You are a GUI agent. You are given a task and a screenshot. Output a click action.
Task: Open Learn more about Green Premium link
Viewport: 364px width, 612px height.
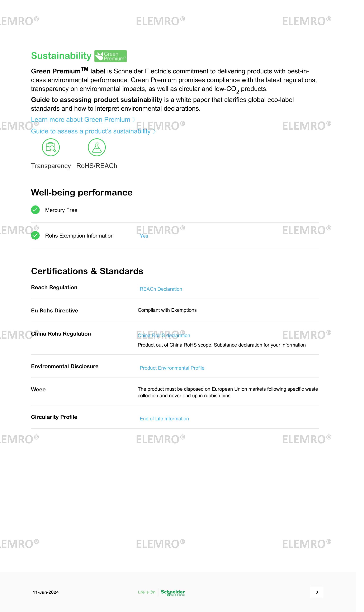click(x=80, y=120)
